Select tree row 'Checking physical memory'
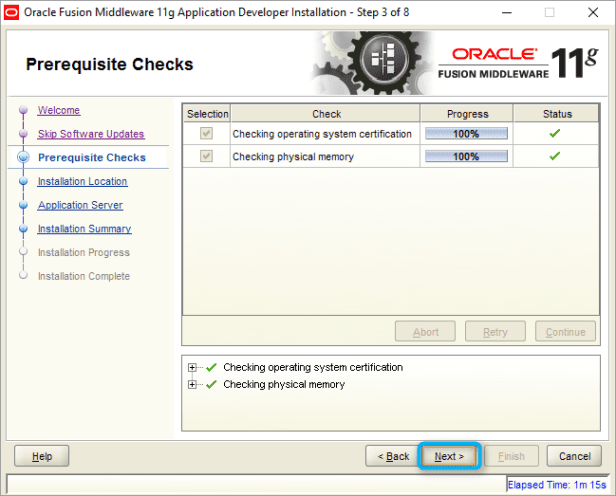The height and width of the screenshot is (496, 616). 284,384
